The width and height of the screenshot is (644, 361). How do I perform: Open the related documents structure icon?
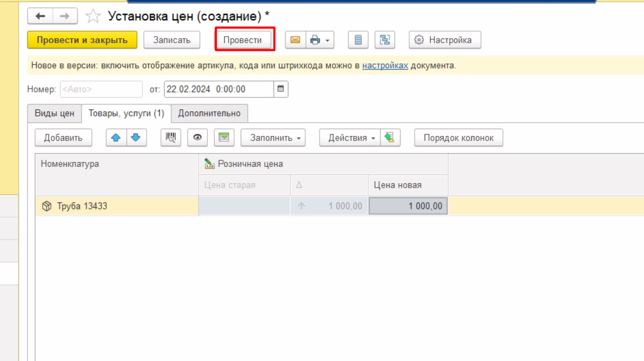pyautogui.click(x=385, y=40)
